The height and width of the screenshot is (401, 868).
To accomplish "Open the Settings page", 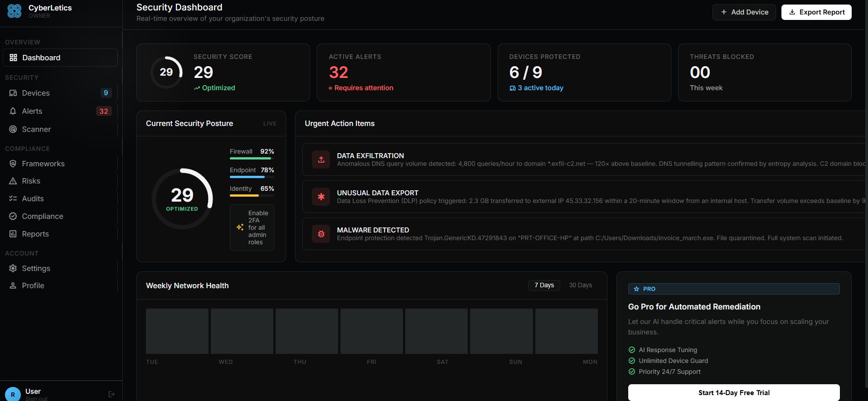I will (60, 268).
